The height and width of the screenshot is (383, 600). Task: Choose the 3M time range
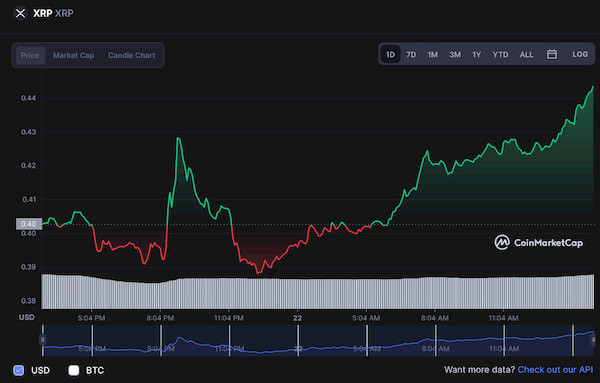click(x=455, y=54)
